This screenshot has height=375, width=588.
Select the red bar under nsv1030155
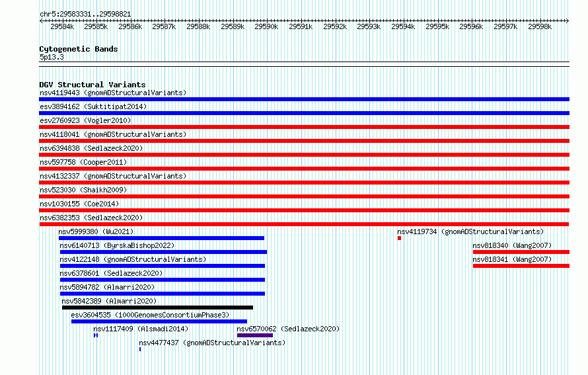coord(304,210)
